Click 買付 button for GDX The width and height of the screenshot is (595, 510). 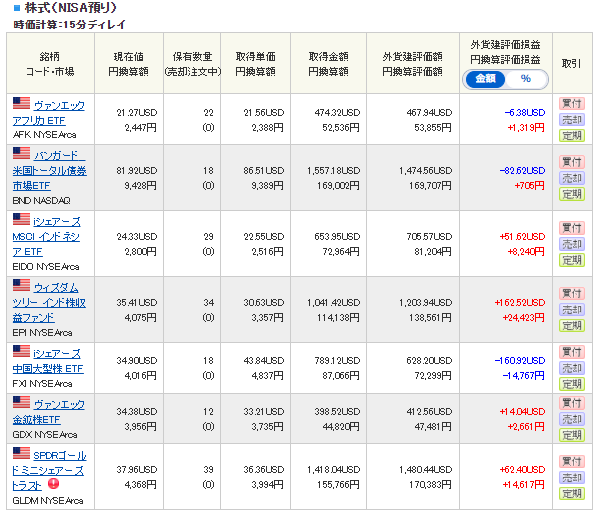tap(571, 403)
